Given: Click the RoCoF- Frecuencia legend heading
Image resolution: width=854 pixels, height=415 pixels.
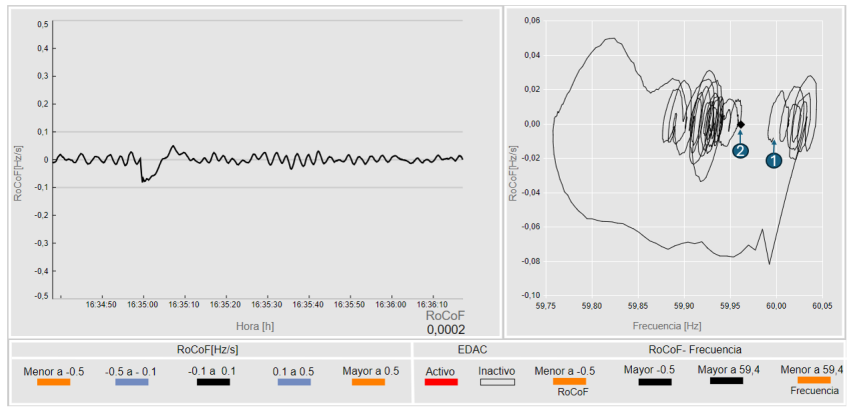Looking at the screenshot, I should [695, 349].
